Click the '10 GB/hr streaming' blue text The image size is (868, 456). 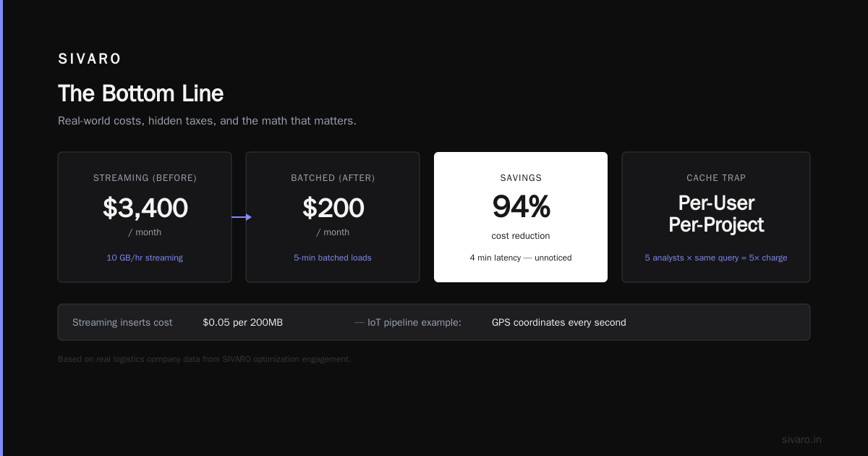click(145, 258)
